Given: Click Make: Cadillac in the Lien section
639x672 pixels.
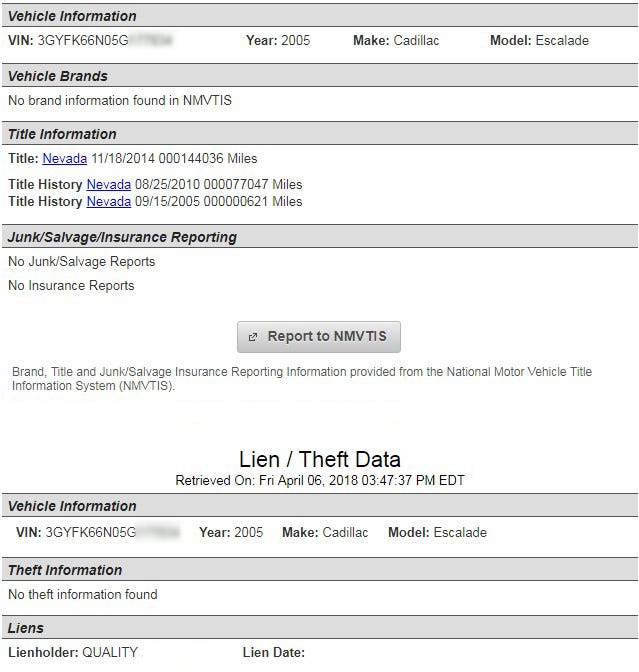Looking at the screenshot, I should [x=325, y=532].
